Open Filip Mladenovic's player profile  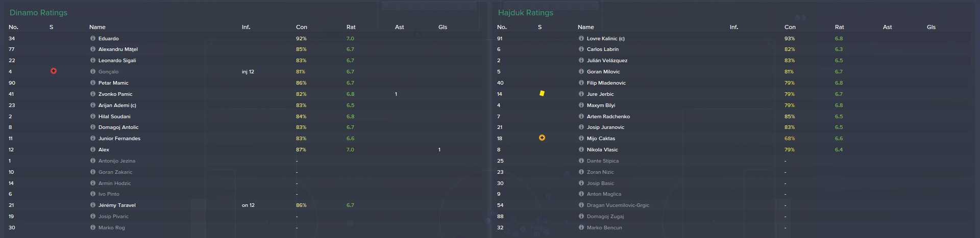[606, 83]
